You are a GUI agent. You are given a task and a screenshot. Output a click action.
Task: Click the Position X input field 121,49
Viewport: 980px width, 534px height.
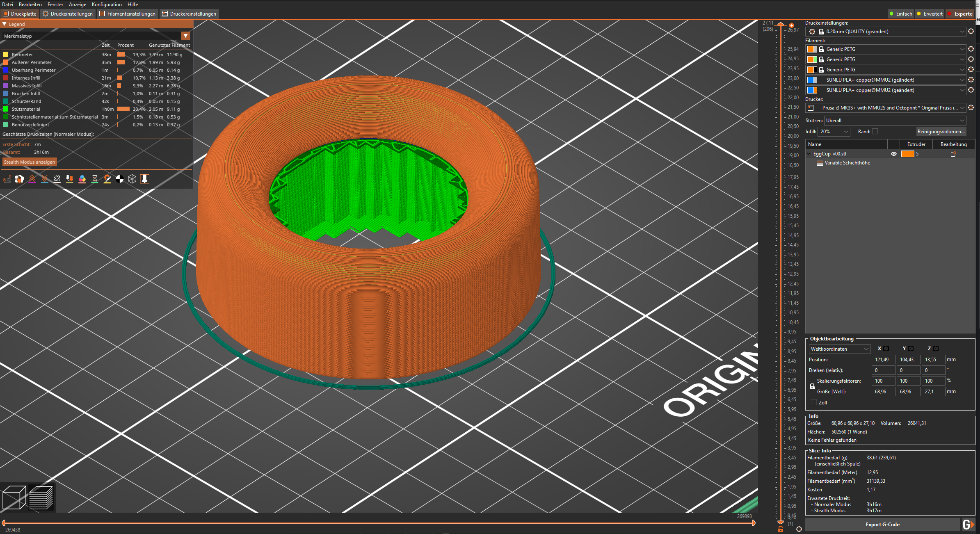[883, 360]
